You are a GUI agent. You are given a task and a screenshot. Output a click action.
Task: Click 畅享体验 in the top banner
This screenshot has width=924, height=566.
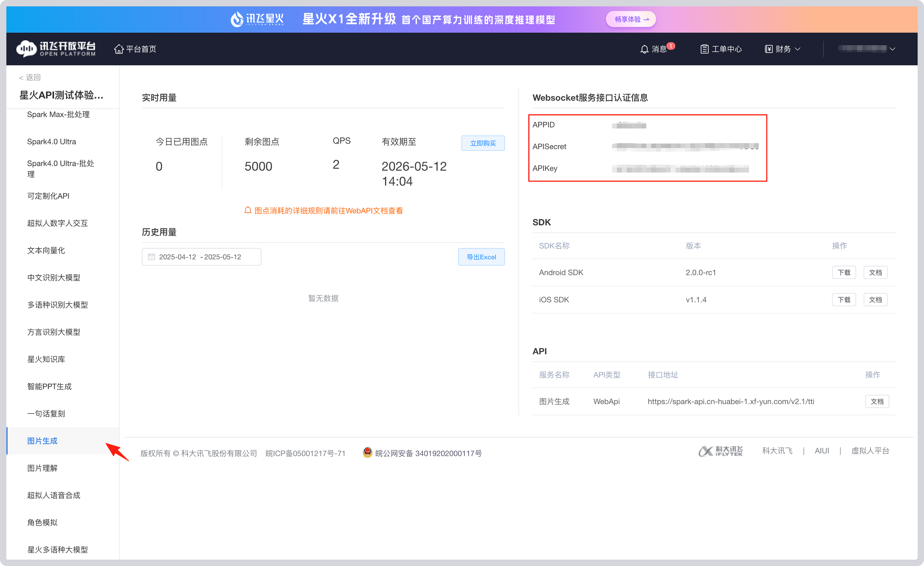click(x=631, y=19)
